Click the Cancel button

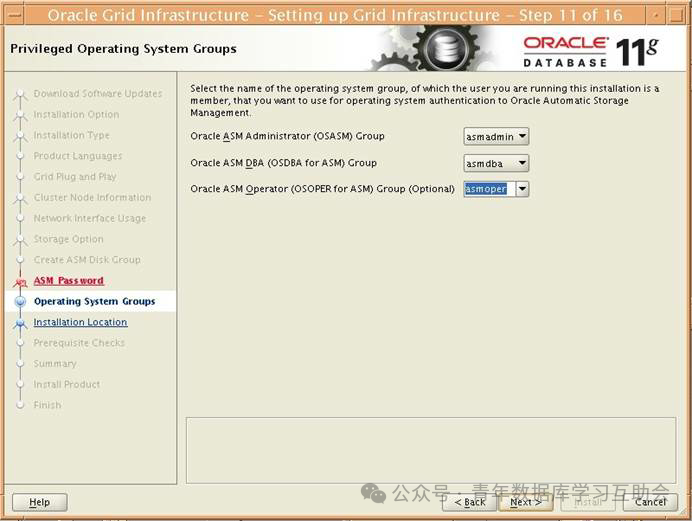651,502
